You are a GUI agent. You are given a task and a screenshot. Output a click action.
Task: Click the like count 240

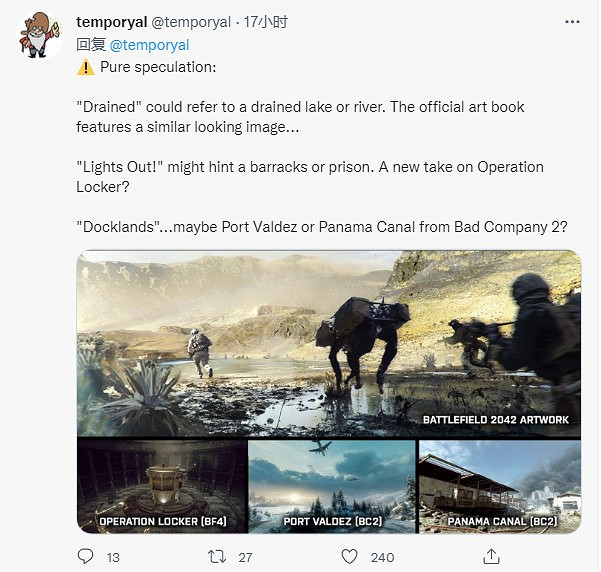(x=382, y=557)
